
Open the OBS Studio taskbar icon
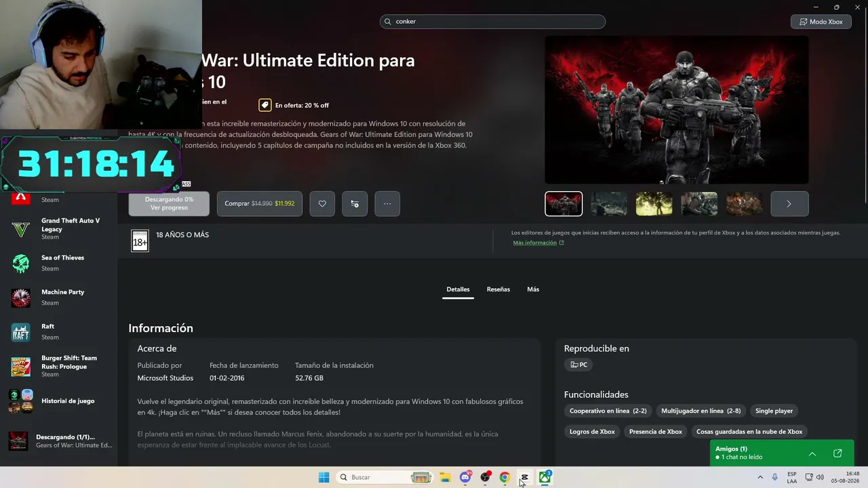(x=485, y=477)
